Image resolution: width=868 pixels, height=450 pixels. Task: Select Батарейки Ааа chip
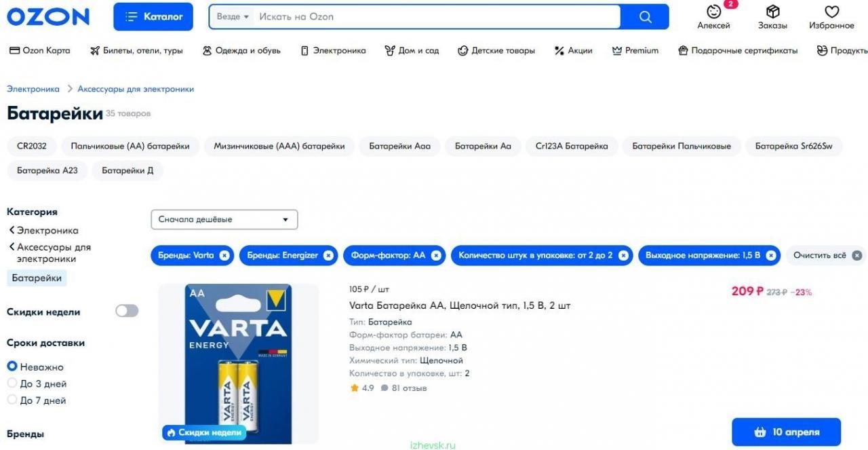(400, 146)
